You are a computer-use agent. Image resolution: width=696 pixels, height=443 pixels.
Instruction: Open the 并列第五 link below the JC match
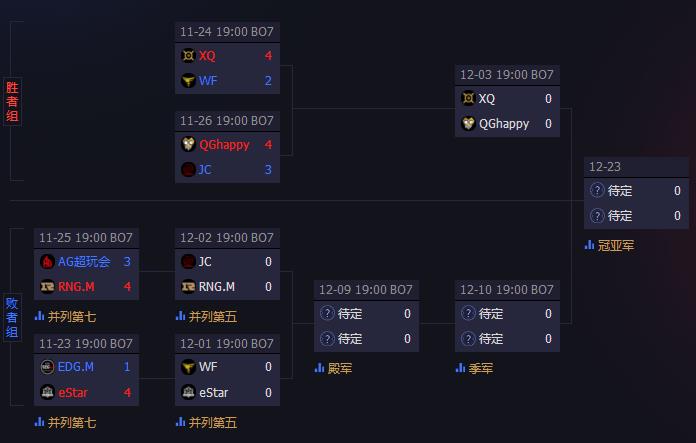(x=213, y=316)
